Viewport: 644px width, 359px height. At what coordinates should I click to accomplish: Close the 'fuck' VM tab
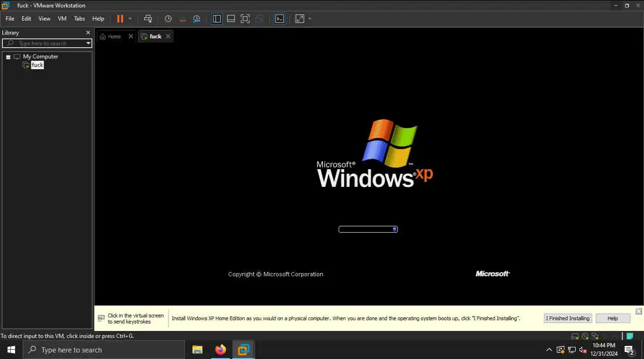(168, 36)
